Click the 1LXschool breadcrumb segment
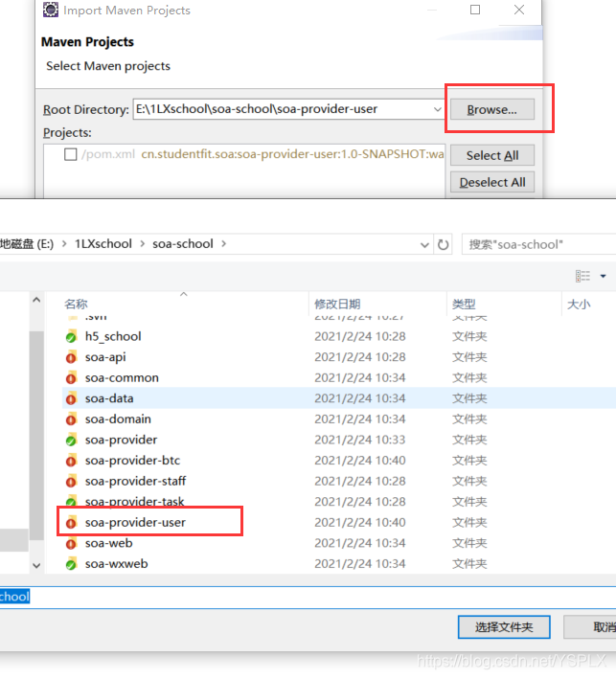The height and width of the screenshot is (679, 616). click(103, 244)
